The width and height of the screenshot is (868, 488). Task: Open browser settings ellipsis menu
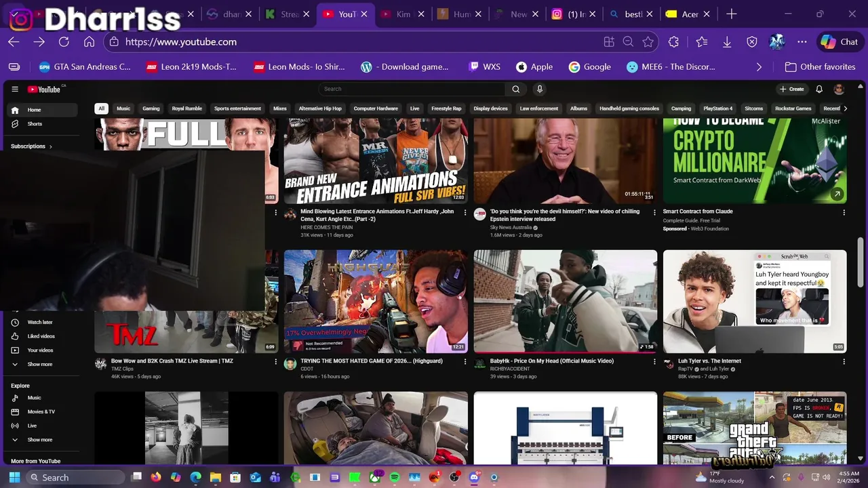[x=802, y=42]
